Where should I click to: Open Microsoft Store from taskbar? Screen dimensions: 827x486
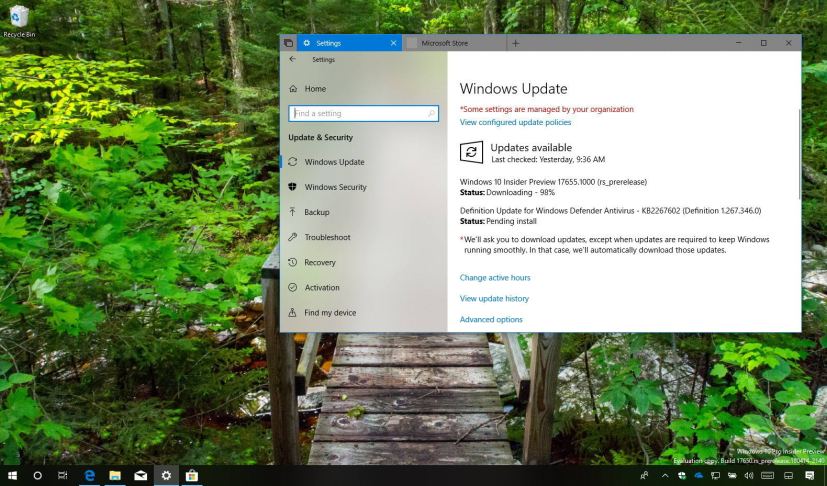click(x=192, y=475)
